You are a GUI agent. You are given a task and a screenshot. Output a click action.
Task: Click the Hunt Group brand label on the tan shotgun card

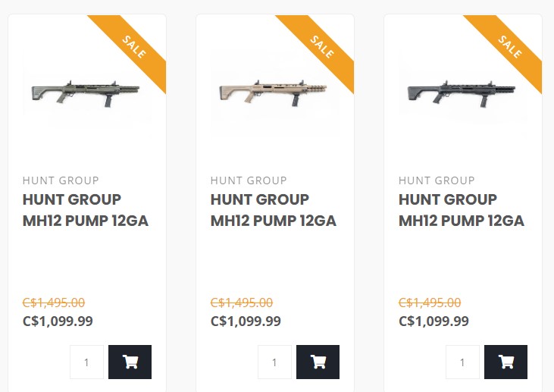(249, 180)
